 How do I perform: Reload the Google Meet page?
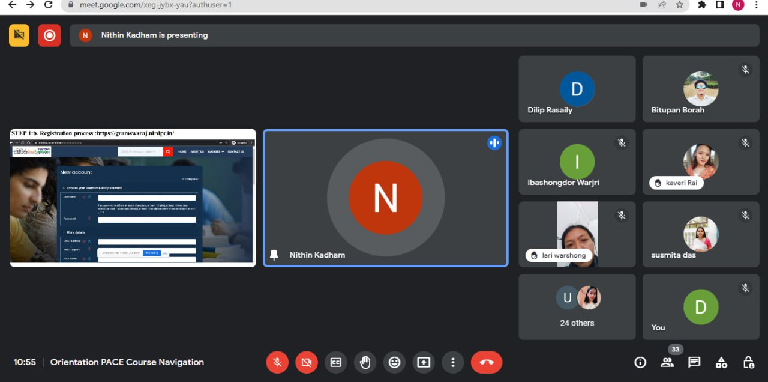click(48, 4)
